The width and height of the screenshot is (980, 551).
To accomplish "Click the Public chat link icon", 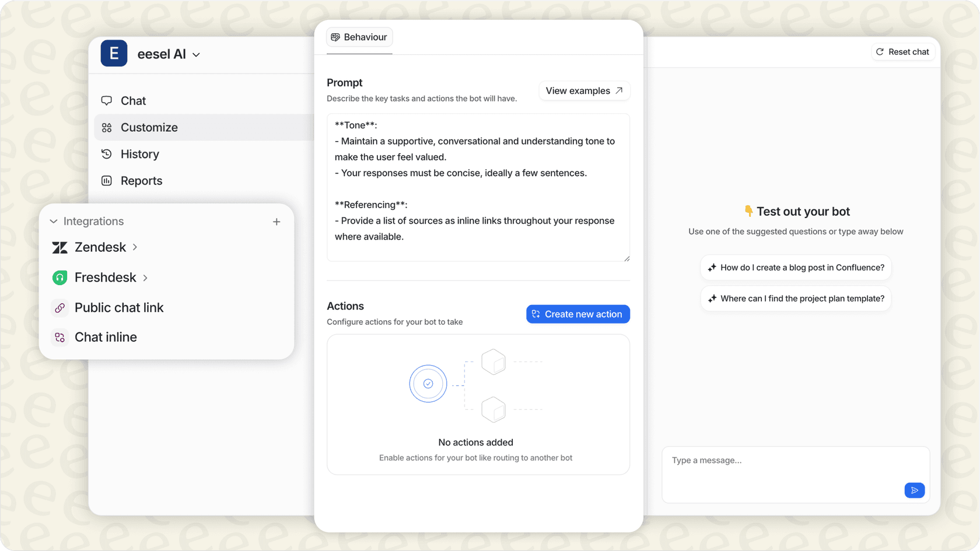I will [60, 308].
